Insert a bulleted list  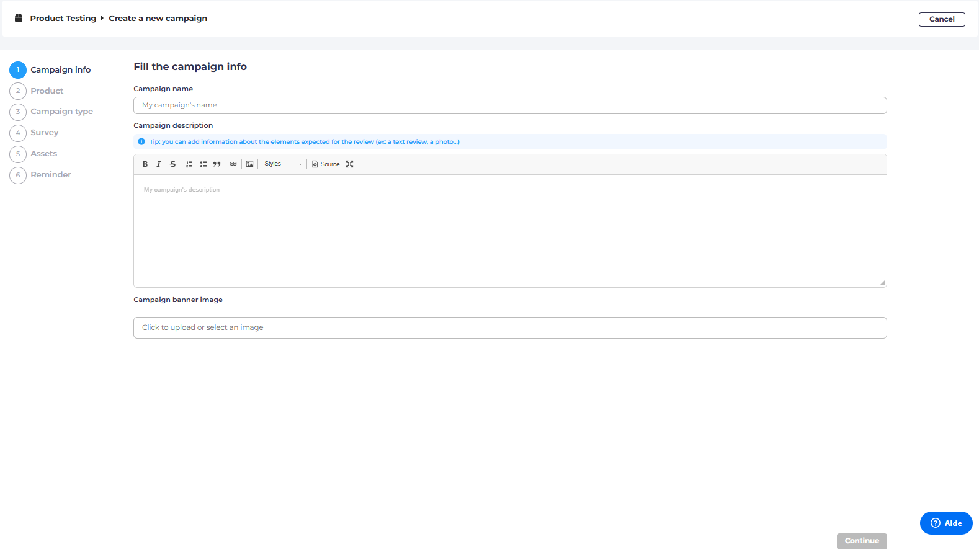pos(203,164)
